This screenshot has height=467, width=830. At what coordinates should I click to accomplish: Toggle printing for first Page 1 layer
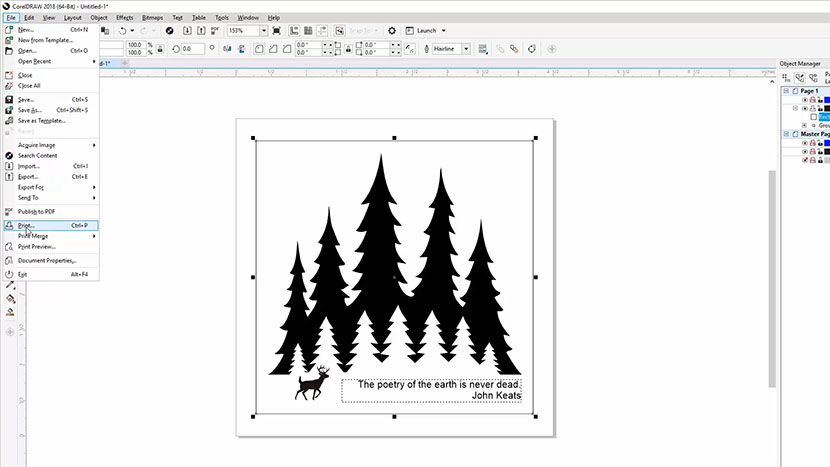(x=813, y=99)
